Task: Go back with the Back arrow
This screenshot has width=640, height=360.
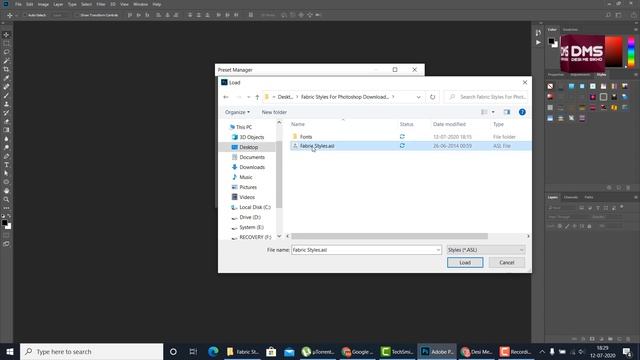Action: pos(226,97)
